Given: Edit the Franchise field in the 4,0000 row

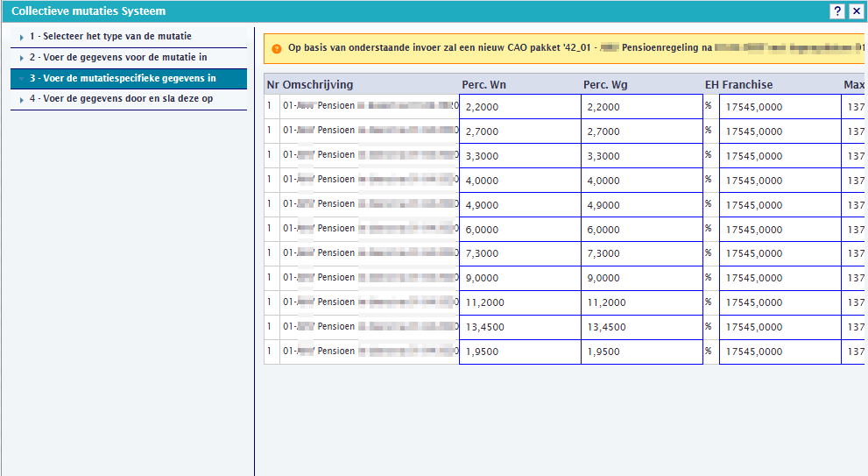Looking at the screenshot, I should [x=780, y=180].
